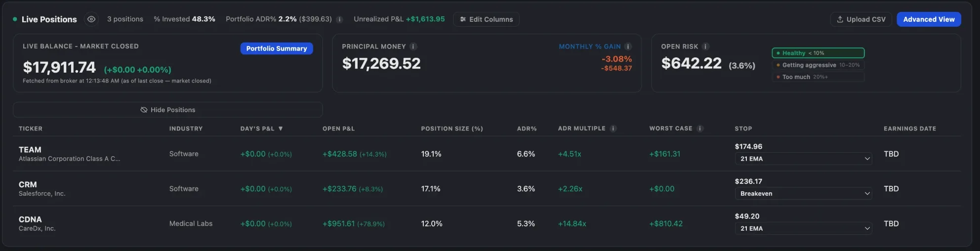This screenshot has height=251, width=980.
Task: Select Too much 20%+ risk level
Action: [x=818, y=77]
